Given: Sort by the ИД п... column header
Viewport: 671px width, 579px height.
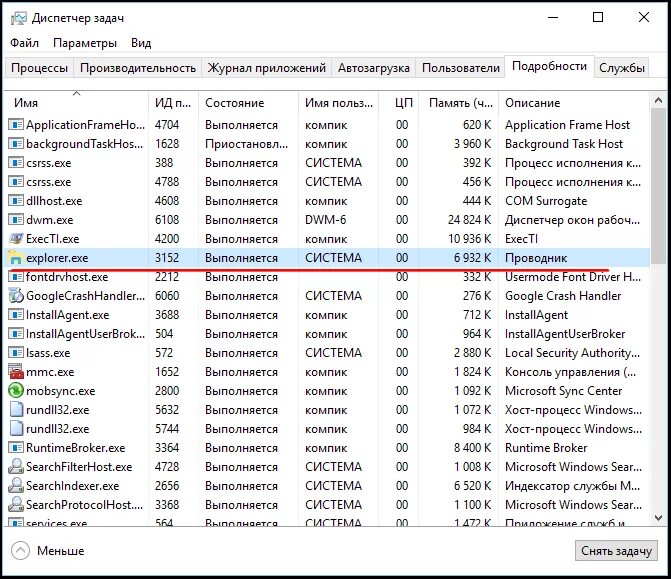Looking at the screenshot, I should tap(173, 103).
